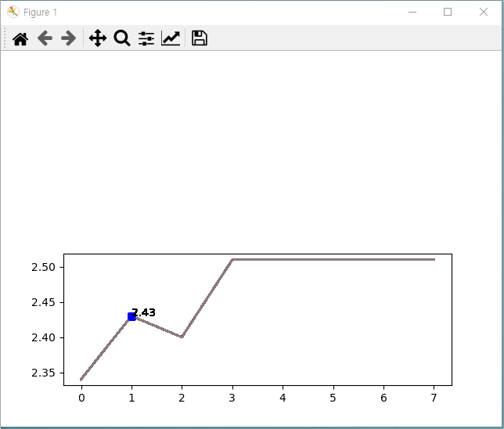This screenshot has height=429, width=504.
Task: Activate the Pan axes tool
Action: pos(98,38)
